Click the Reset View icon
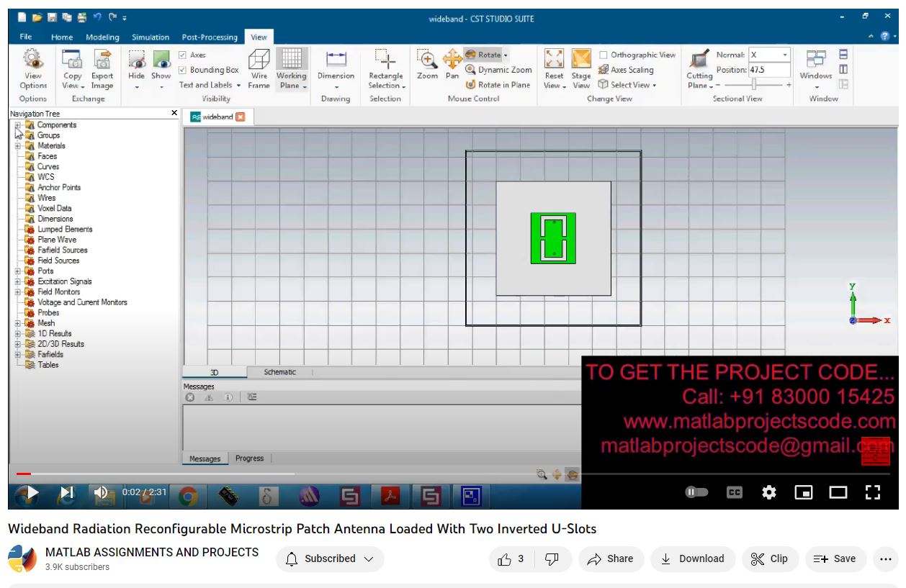 click(554, 60)
